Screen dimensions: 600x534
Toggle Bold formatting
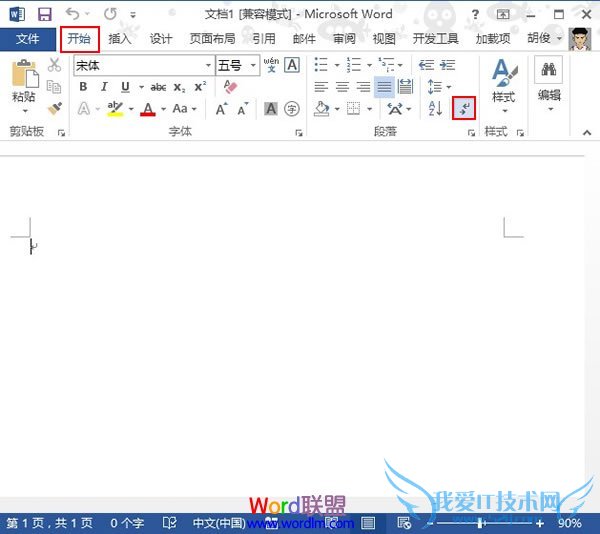pos(83,87)
